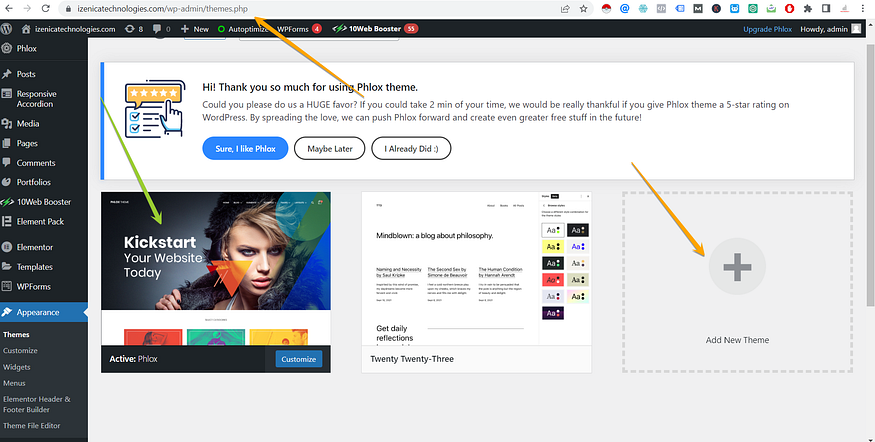Click the five-star rating illustration
Screen dimensions: 875x442
coord(155,108)
